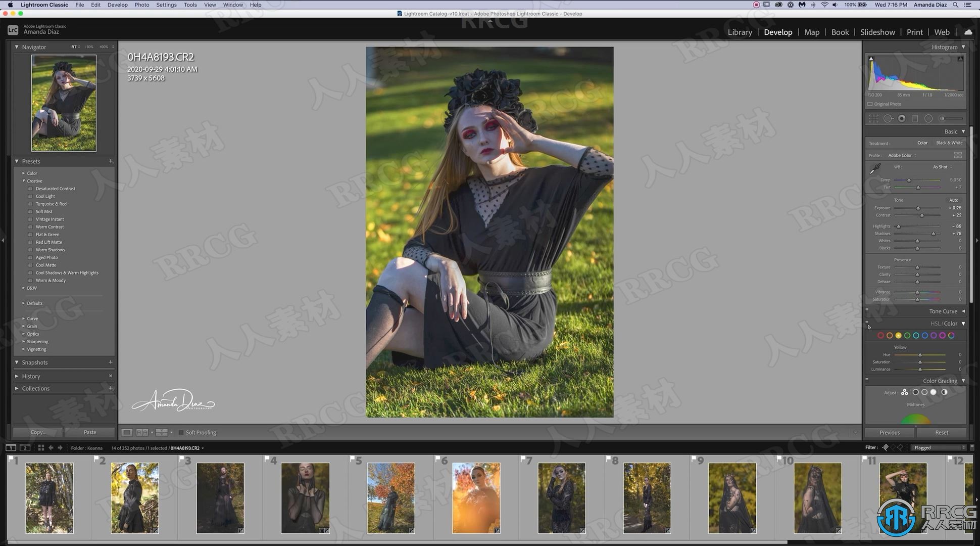The image size is (980, 546).
Task: Add a new collection with plus icon
Action: coord(111,388)
